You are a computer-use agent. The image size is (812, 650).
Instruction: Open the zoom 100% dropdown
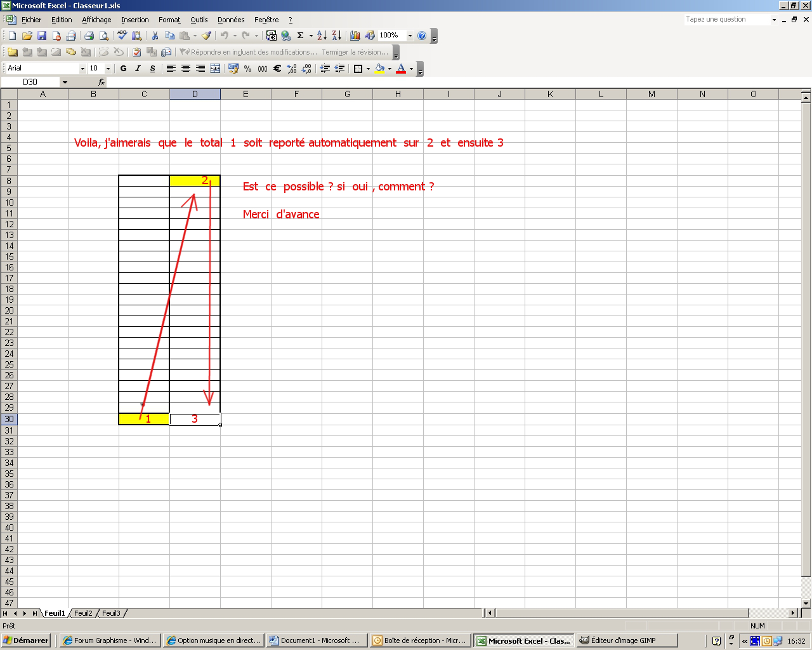(410, 36)
